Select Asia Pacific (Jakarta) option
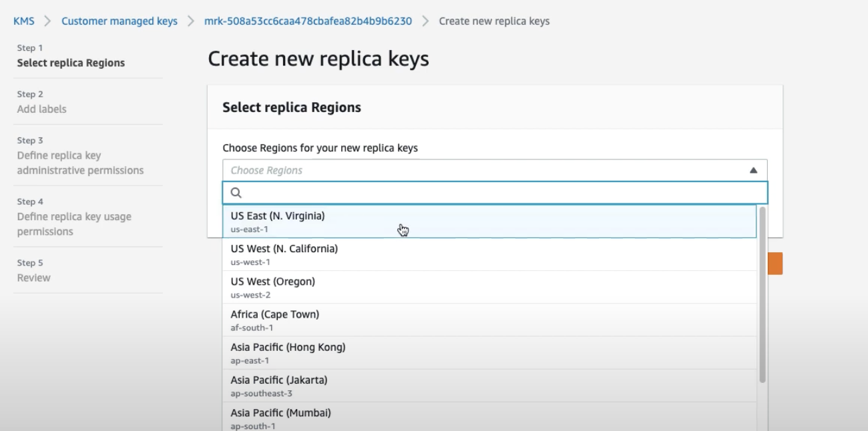Image resolution: width=868 pixels, height=431 pixels. pyautogui.click(x=489, y=386)
